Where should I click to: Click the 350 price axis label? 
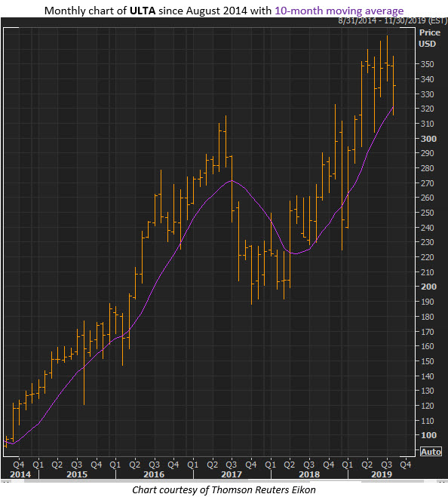(427, 64)
